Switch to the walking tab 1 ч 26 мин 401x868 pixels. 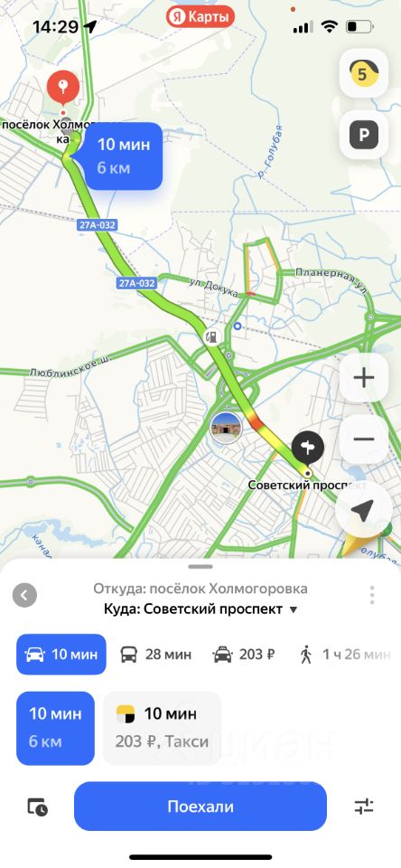point(345,655)
